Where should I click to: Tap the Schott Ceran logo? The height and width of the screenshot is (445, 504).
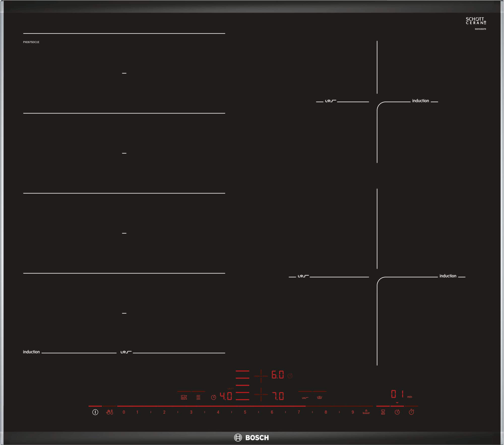(x=476, y=21)
